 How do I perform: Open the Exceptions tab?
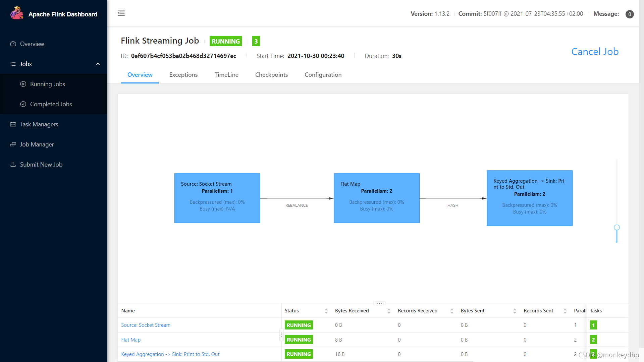[183, 75]
